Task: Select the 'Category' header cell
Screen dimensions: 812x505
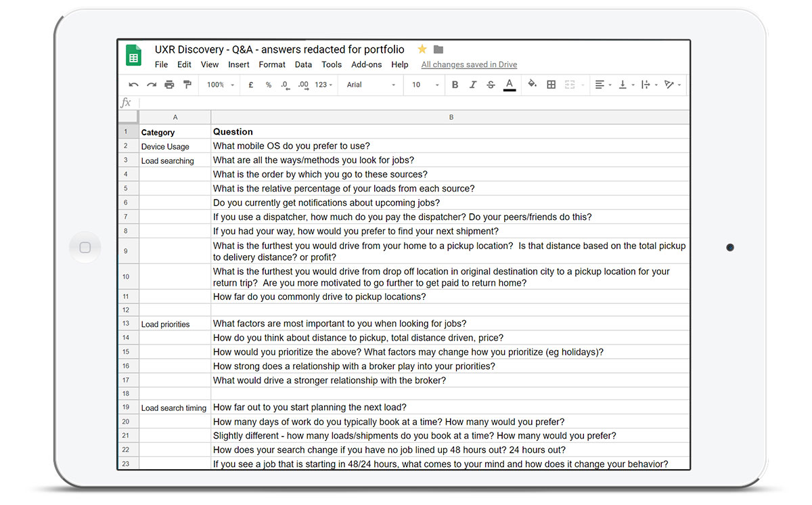Action: click(175, 132)
